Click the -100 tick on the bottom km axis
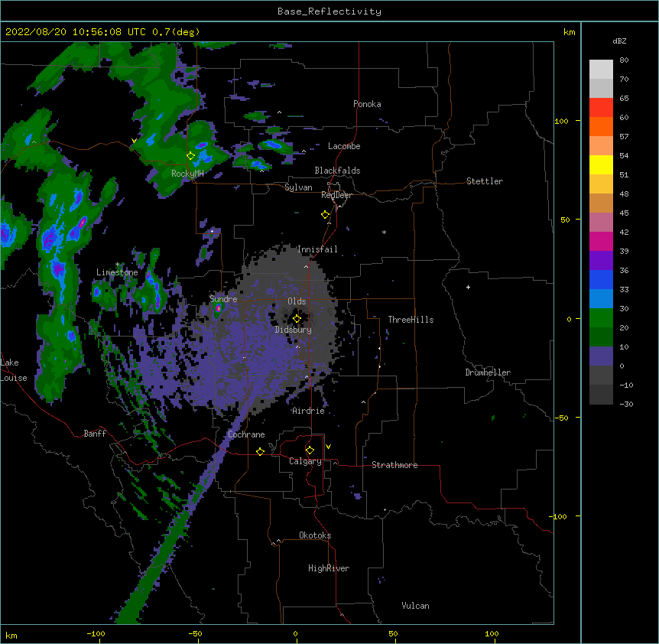The height and width of the screenshot is (644, 659). click(96, 633)
